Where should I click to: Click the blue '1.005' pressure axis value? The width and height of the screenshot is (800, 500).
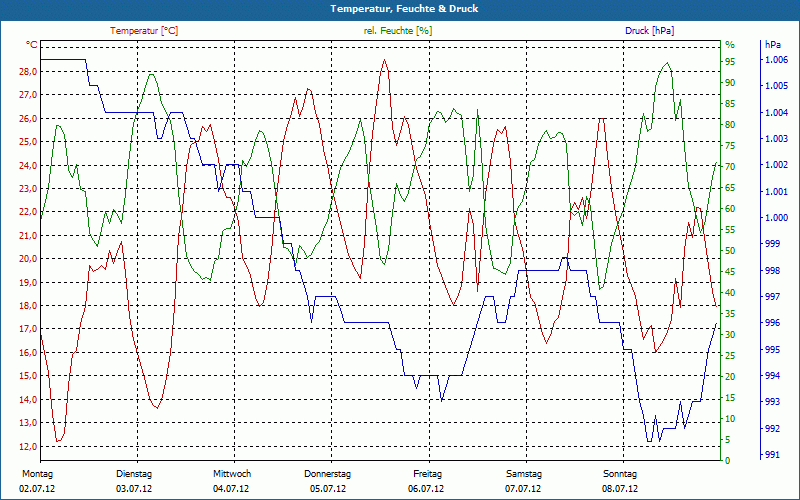point(776,86)
